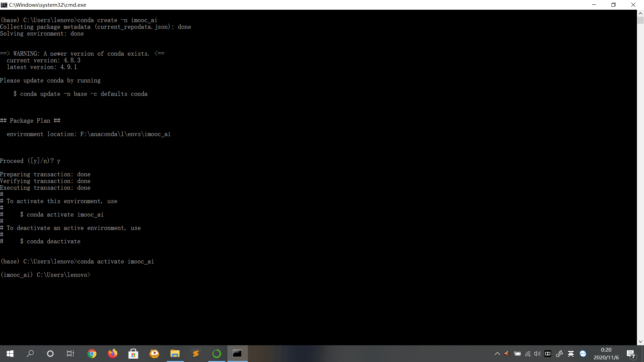
Task: Launch Firefox from taskbar
Action: click(113, 354)
